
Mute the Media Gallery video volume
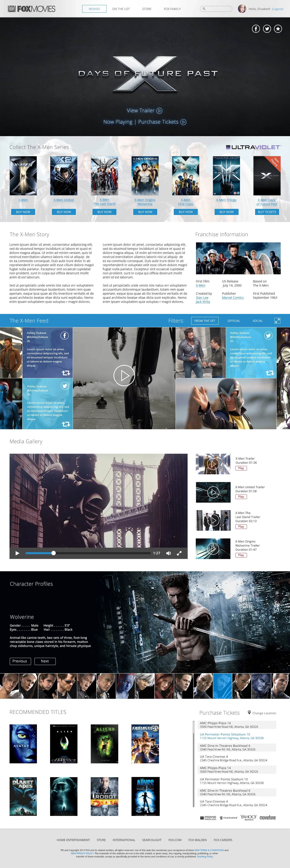pos(168,553)
